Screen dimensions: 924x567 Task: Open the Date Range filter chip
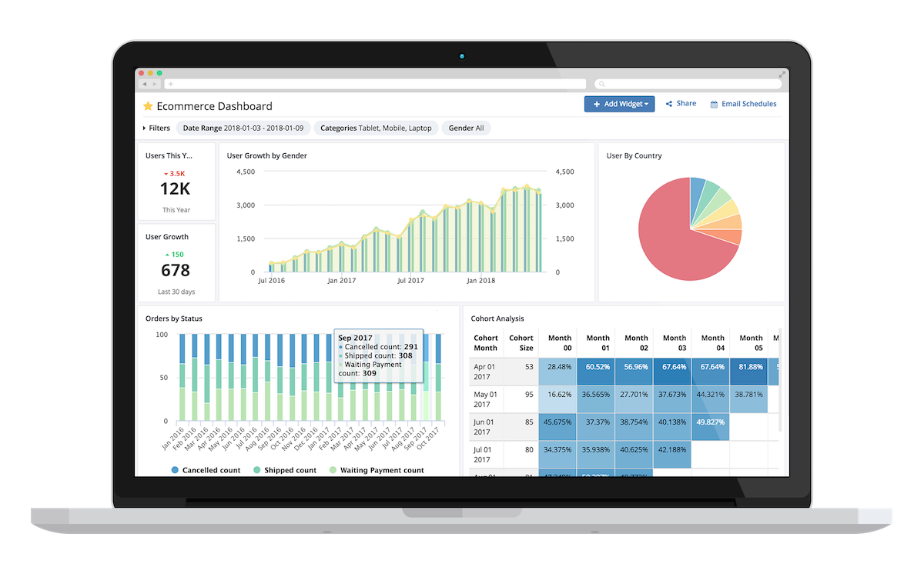point(243,127)
